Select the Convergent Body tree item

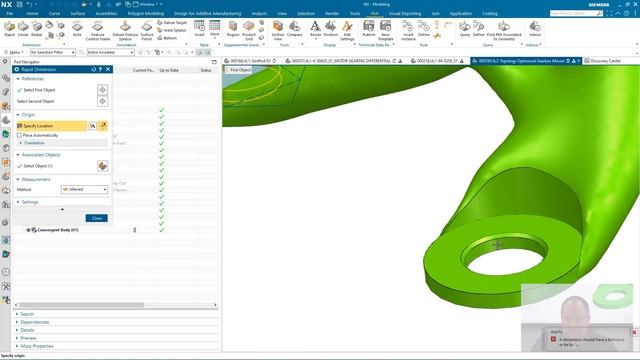pyautogui.click(x=58, y=230)
